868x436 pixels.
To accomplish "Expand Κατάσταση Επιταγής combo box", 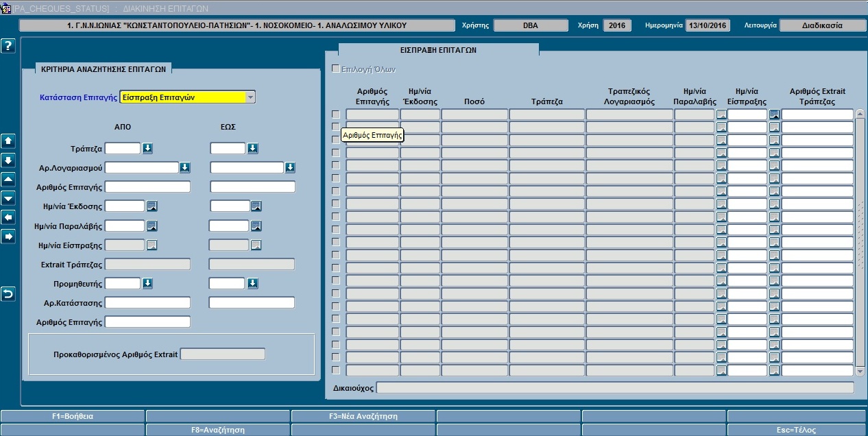I will [250, 97].
